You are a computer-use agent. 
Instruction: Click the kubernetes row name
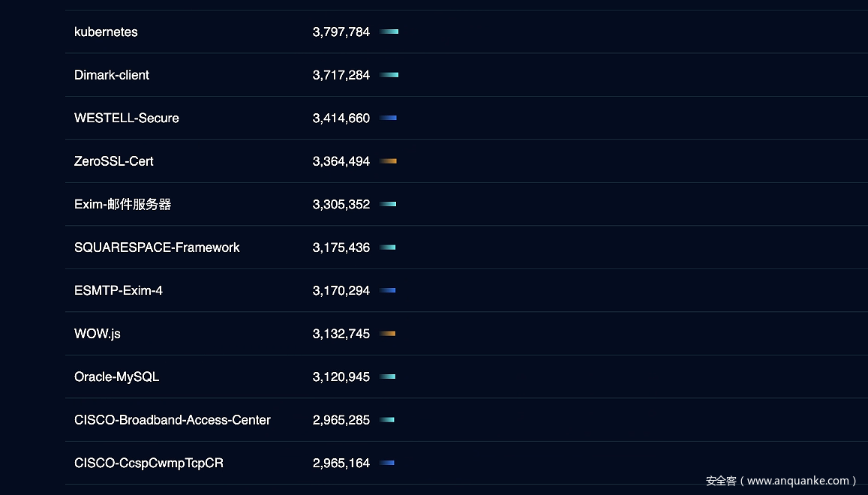click(106, 31)
